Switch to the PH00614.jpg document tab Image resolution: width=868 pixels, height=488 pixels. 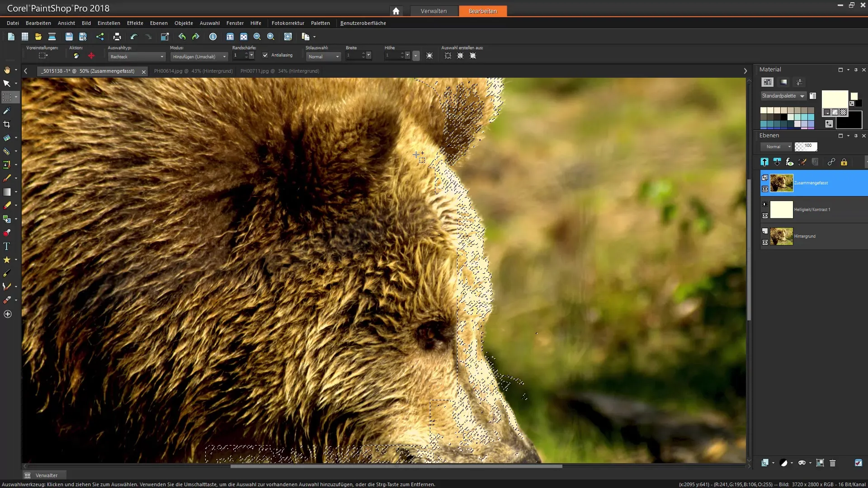193,71
